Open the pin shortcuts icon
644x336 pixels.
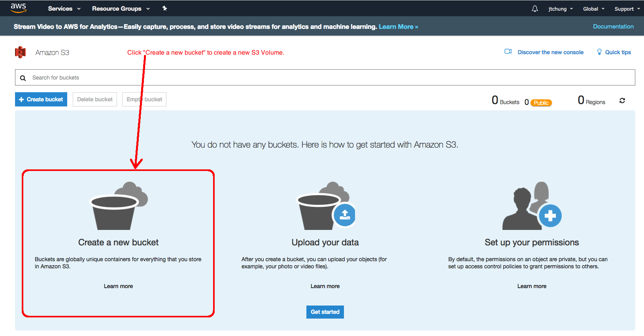165,8
